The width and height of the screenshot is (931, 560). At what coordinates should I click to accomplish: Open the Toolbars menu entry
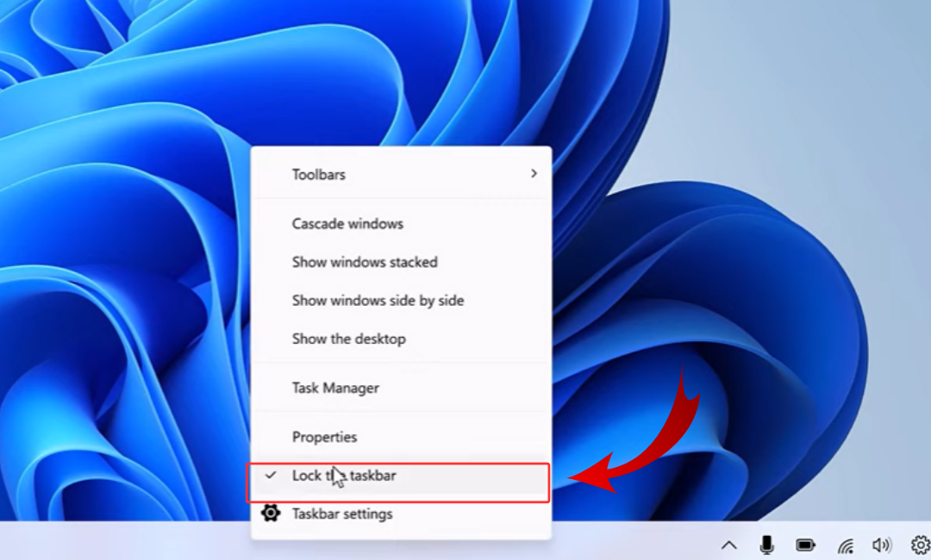[318, 174]
